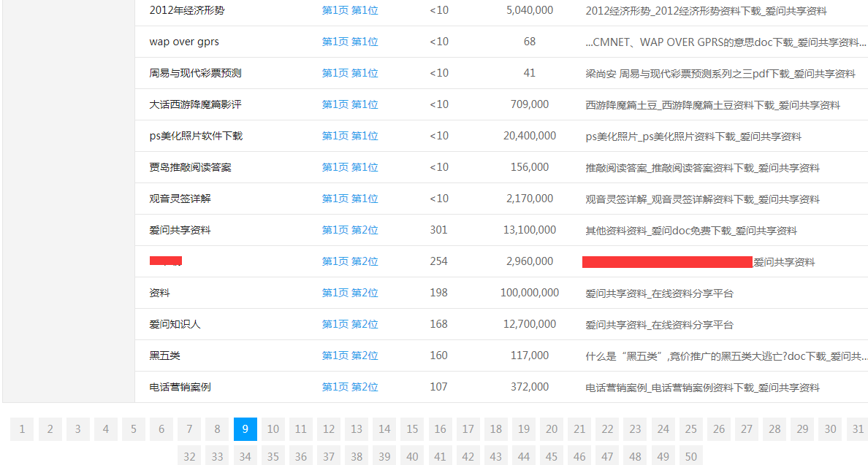Select page 20 in the pagination bar
Viewport: 868px width, 465px height.
pyautogui.click(x=552, y=429)
